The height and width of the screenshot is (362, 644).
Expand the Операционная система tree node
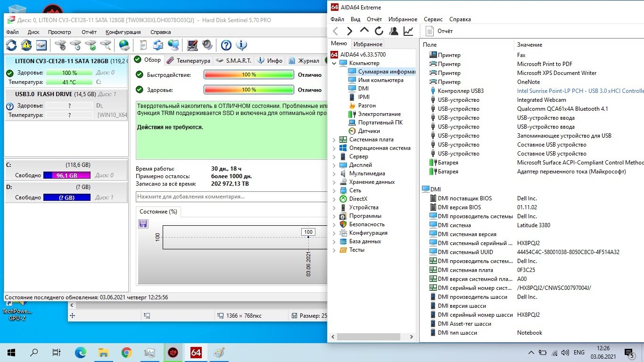point(334,148)
